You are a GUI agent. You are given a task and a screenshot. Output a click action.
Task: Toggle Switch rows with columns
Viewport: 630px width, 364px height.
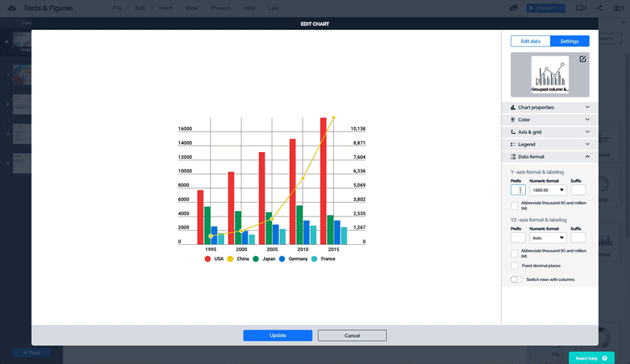point(516,279)
